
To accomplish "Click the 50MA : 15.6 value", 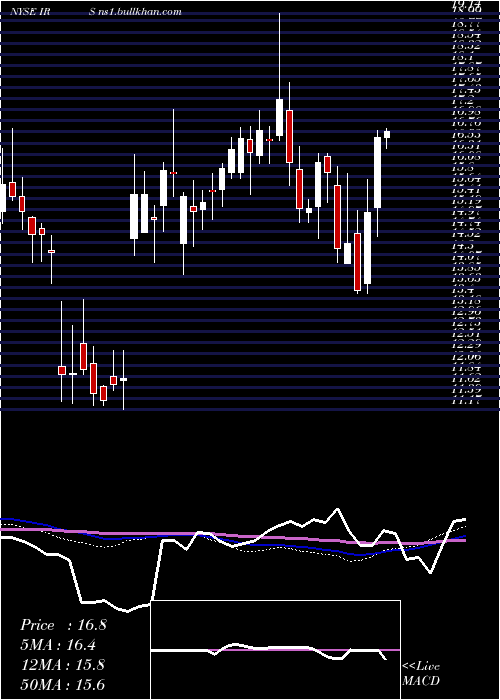I will (63, 684).
